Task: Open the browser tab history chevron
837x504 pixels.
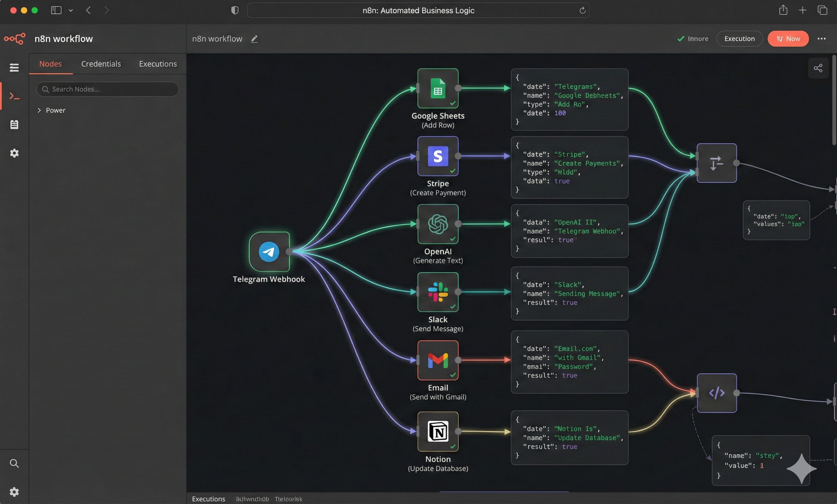Action: tap(71, 10)
